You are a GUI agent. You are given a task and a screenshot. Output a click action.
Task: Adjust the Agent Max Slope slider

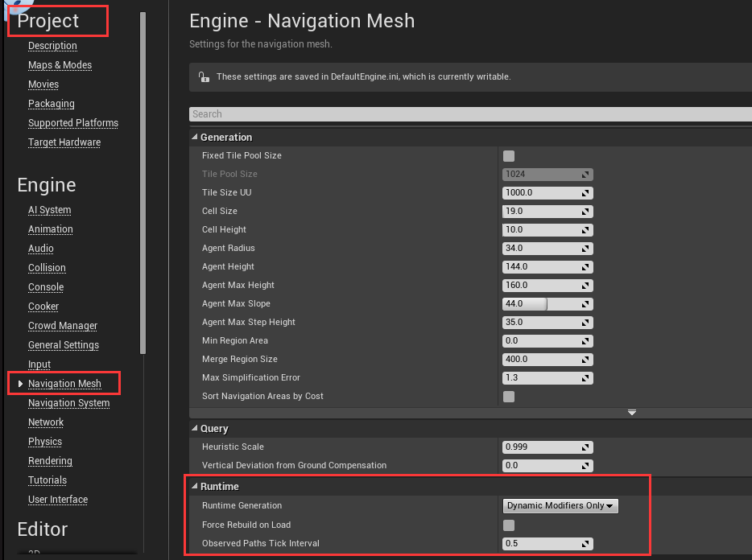(547, 304)
